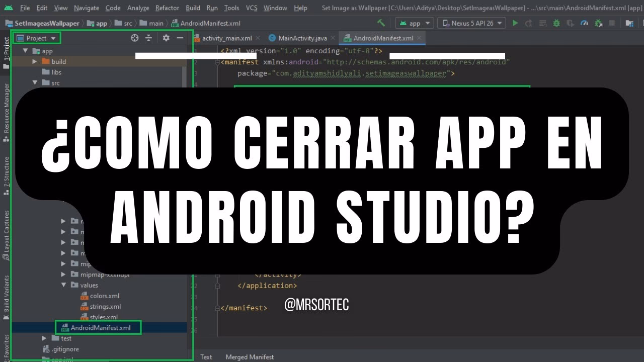Open the Edit menu
Screen dimensions: 644x362
(x=42, y=8)
